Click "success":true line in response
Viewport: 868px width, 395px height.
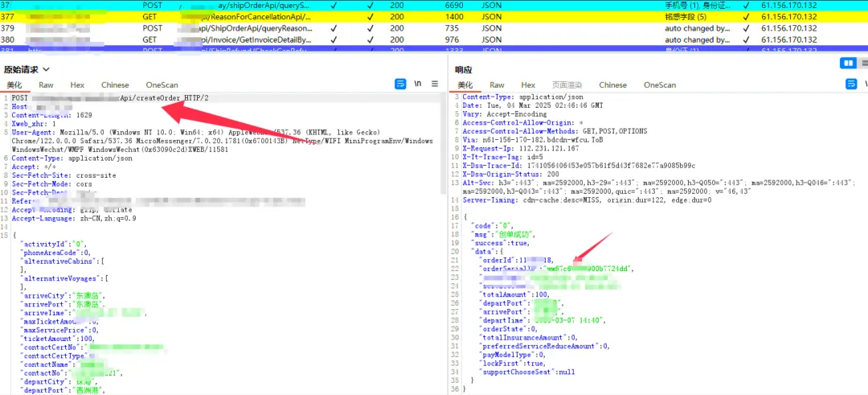point(500,243)
